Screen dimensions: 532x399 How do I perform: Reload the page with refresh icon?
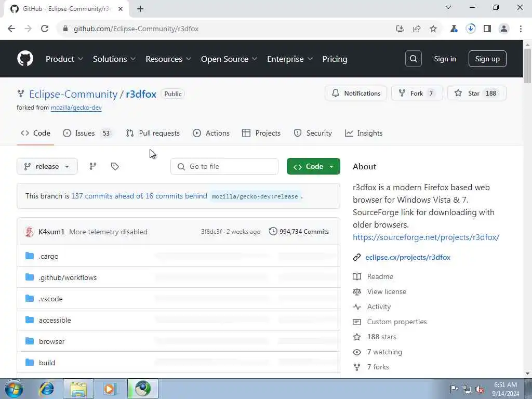click(x=45, y=29)
